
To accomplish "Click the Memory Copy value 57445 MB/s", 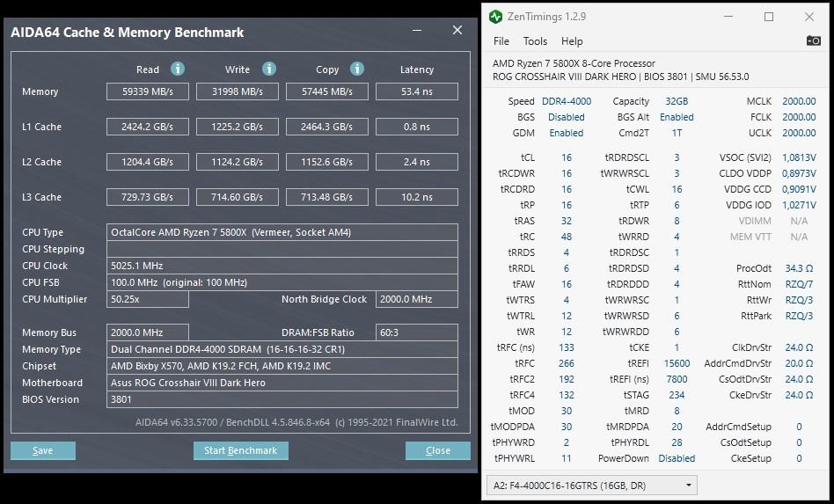I will tap(327, 91).
